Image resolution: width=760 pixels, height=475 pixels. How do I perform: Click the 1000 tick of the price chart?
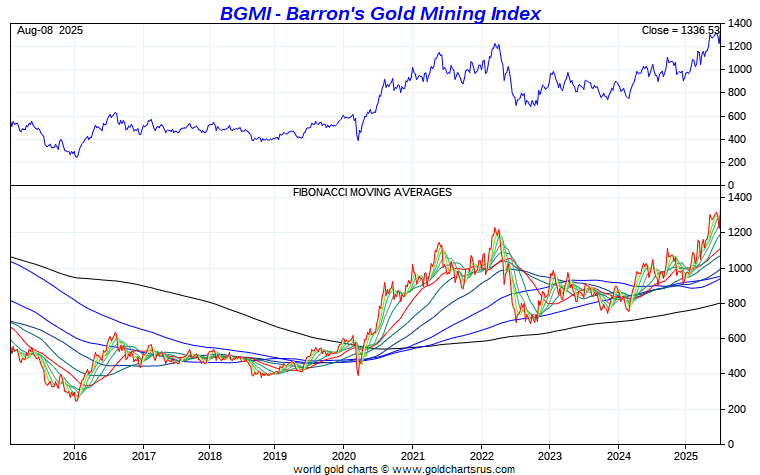click(740, 69)
